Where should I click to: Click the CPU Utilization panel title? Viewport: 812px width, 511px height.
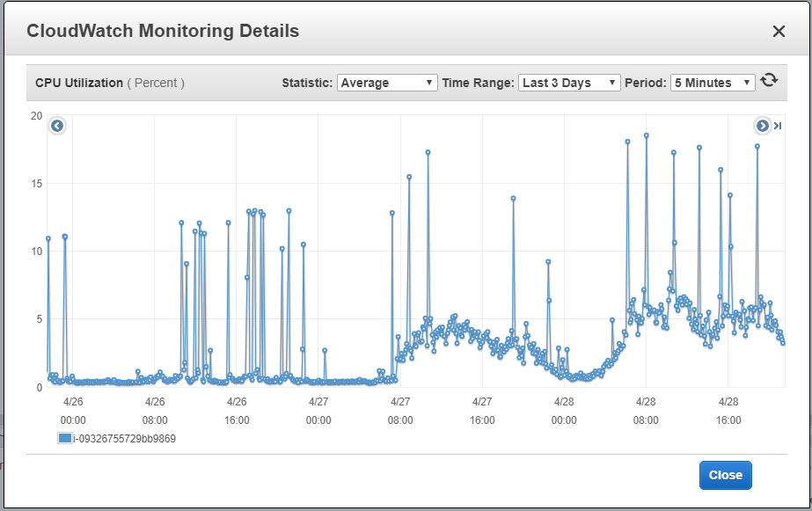tap(79, 83)
